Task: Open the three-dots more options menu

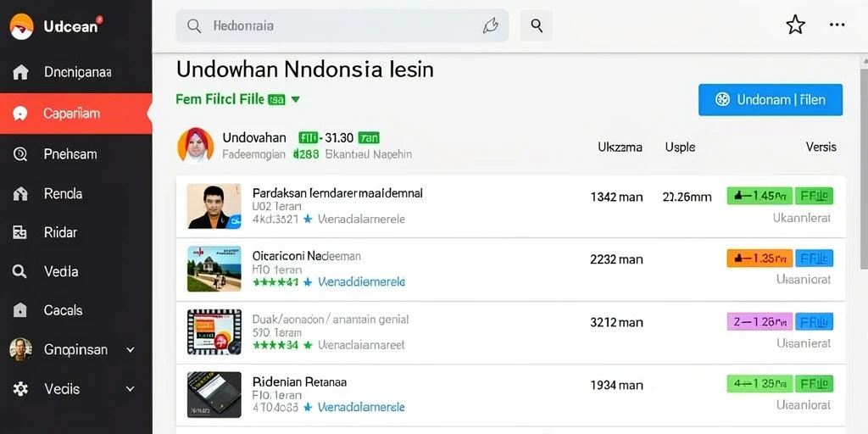Action: (837, 25)
